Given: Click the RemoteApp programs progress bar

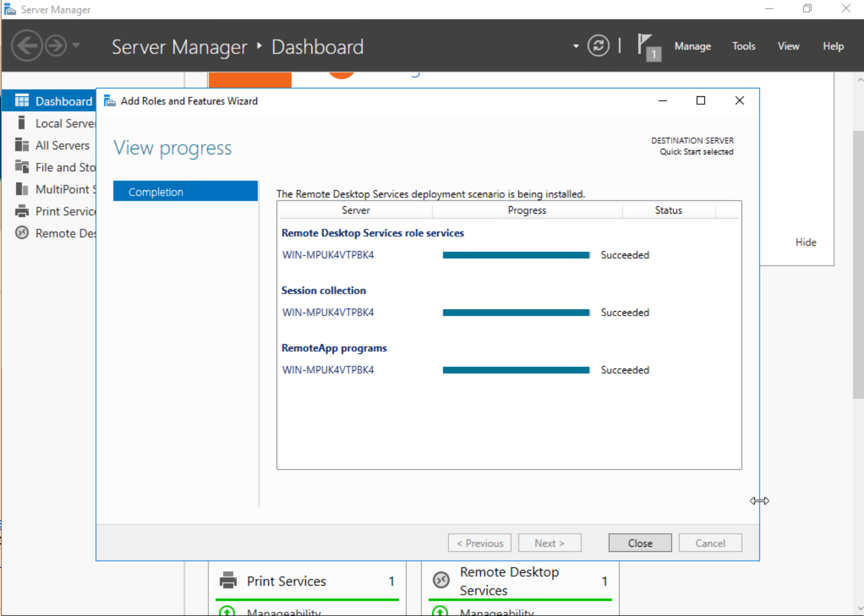Looking at the screenshot, I should (516, 370).
